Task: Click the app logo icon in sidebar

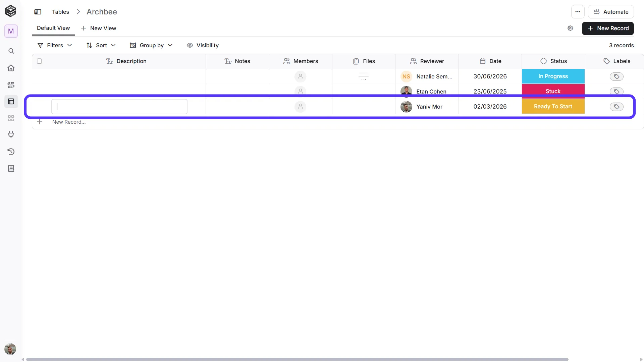Action: 11,11
